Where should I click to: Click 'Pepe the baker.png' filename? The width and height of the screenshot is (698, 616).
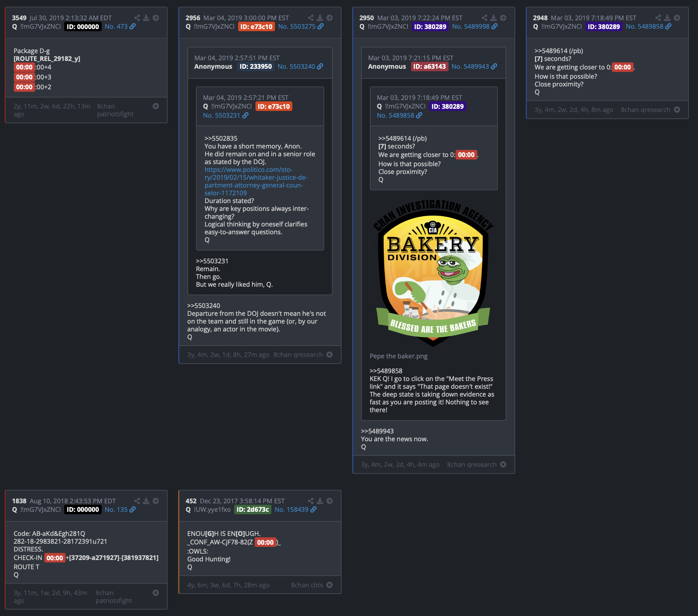click(x=399, y=356)
